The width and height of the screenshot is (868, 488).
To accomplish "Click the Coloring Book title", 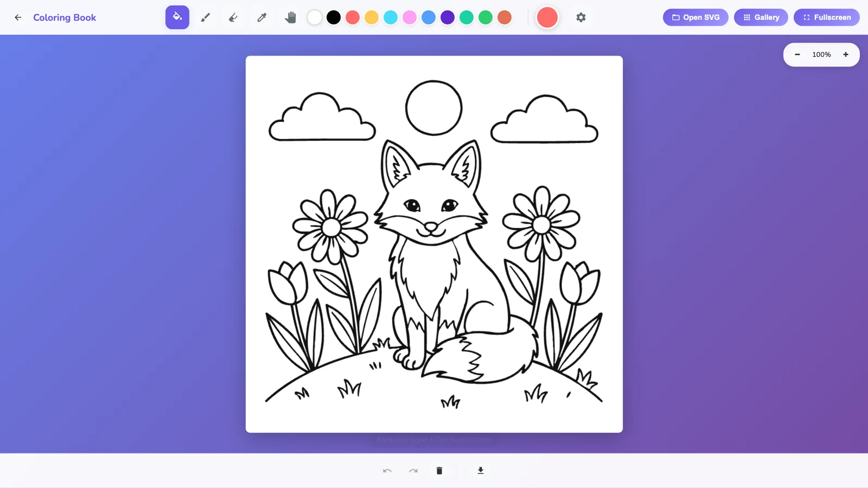I will [x=65, y=17].
